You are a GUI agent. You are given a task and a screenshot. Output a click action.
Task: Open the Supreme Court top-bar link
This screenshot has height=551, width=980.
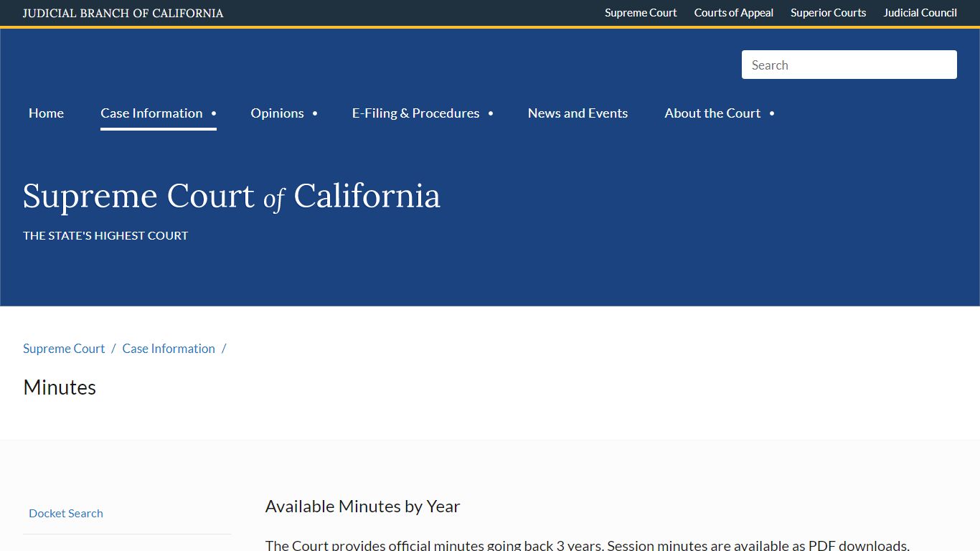pos(641,13)
